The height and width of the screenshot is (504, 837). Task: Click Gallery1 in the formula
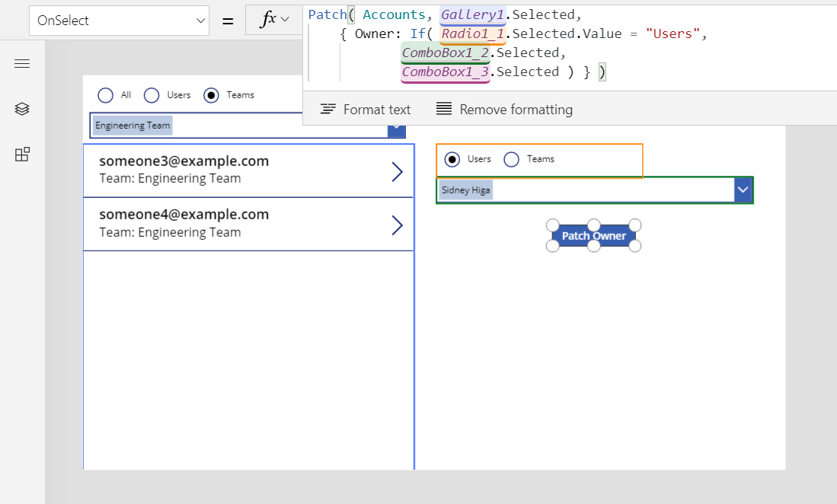472,14
